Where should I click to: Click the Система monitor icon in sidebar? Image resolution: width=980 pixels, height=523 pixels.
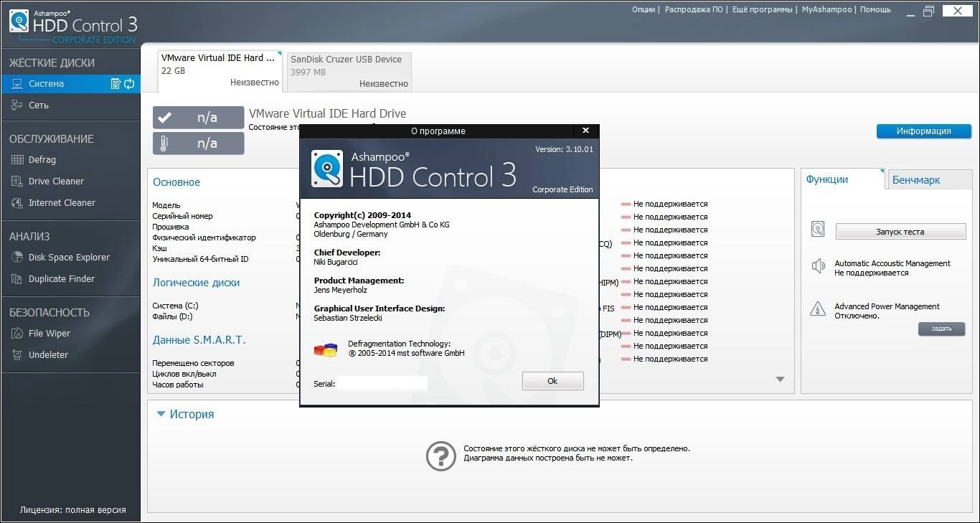click(x=16, y=84)
